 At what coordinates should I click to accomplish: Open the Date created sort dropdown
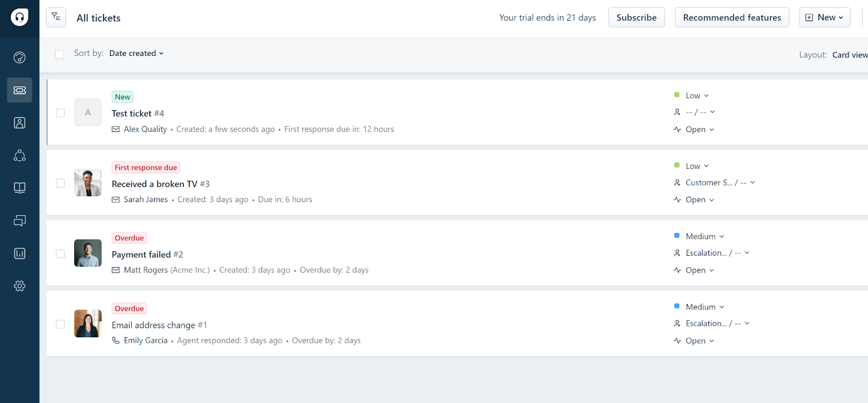click(136, 53)
